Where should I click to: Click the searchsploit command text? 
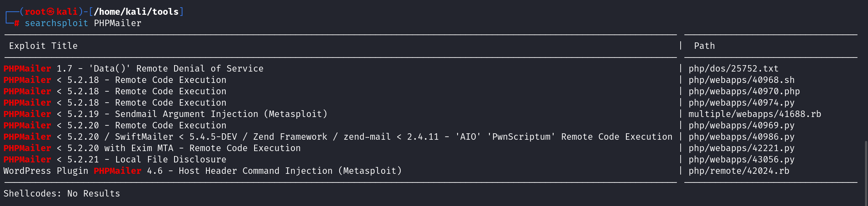pyautogui.click(x=56, y=23)
